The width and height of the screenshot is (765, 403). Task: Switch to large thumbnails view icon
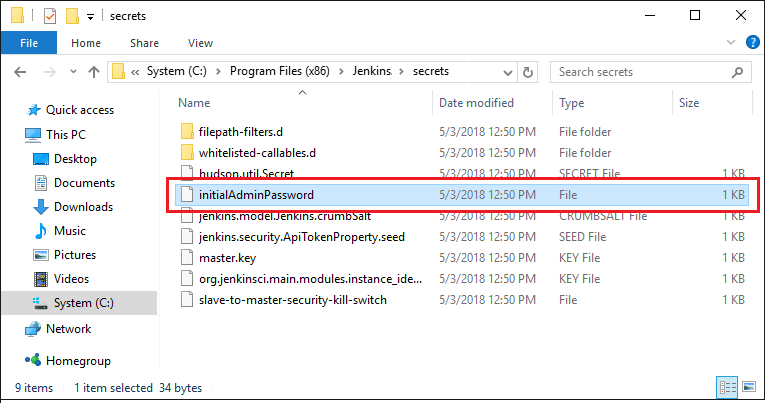747,387
